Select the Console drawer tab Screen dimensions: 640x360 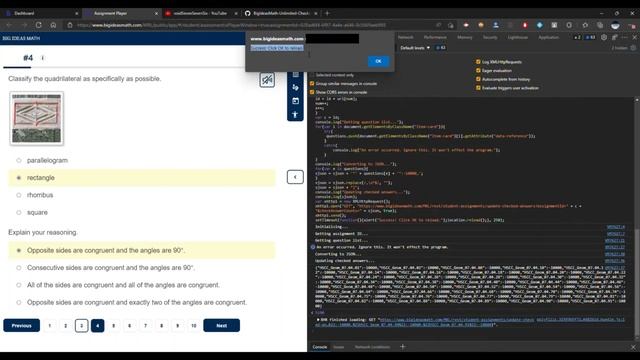click(x=320, y=347)
